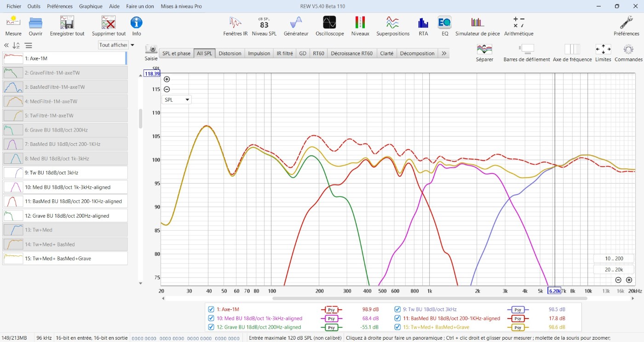This screenshot has height=342, width=644.
Task: Uncheck the 1: Axe-1M legend checkbox
Action: 211,310
